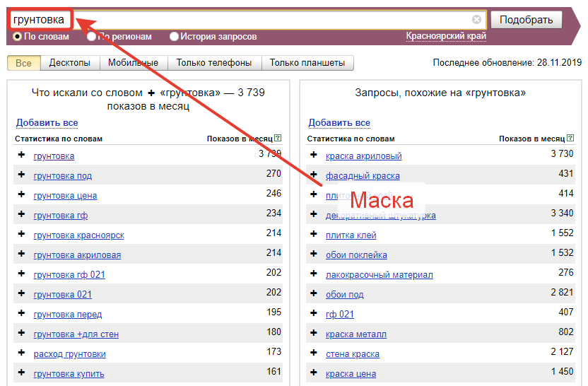
Task: Open the 'обои поклейка' query link
Action: click(356, 255)
